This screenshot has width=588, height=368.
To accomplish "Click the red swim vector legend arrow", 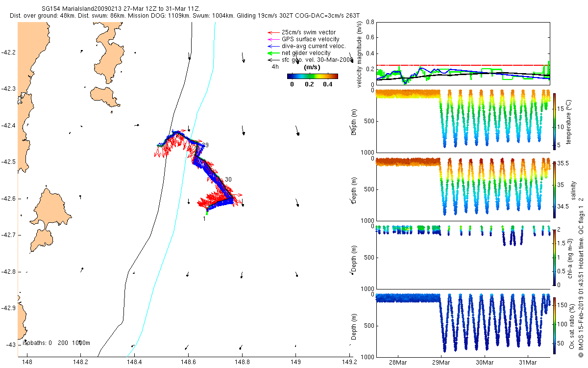I will pos(273,32).
